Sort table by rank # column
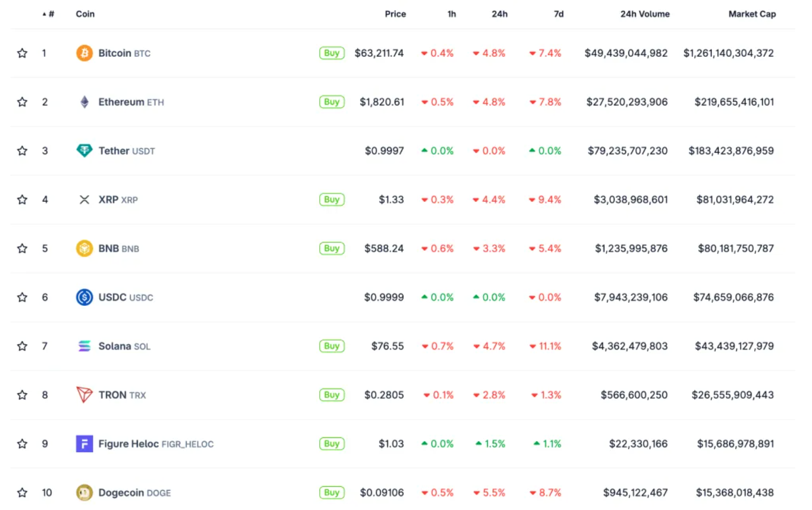The width and height of the screenshot is (812, 510). pos(49,14)
